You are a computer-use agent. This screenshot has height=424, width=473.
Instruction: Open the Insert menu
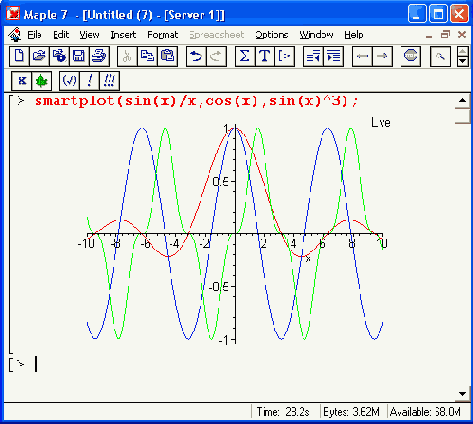click(123, 35)
